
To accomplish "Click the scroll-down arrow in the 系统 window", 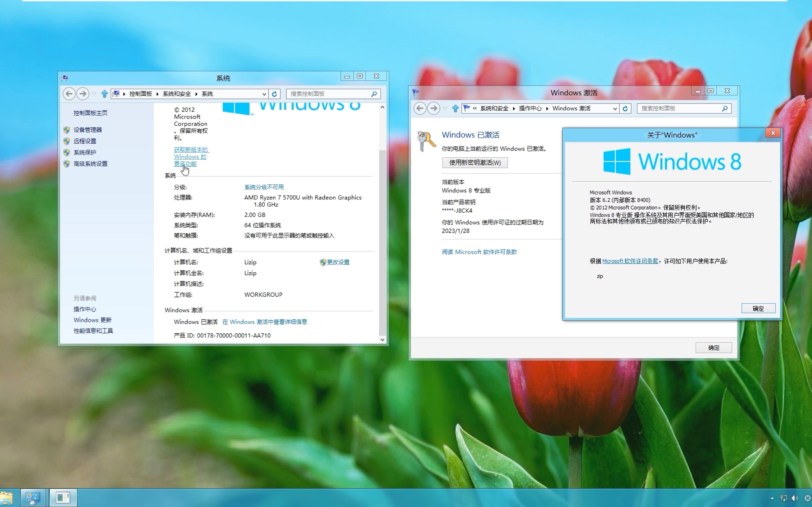I will point(383,339).
